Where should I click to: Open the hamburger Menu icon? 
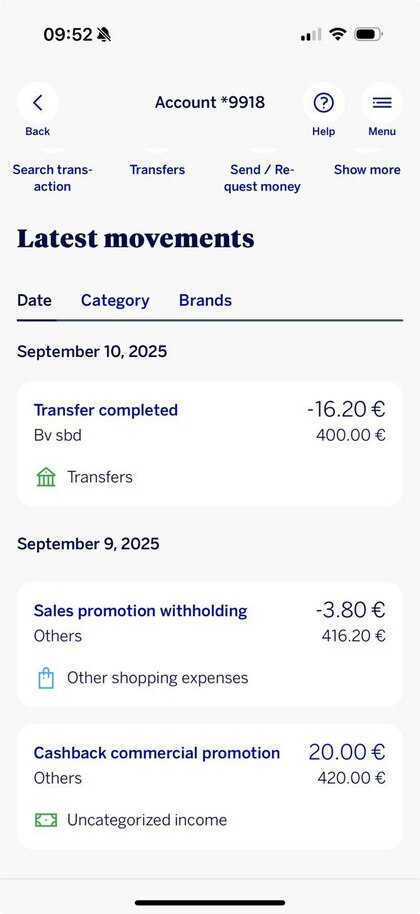pos(382,103)
